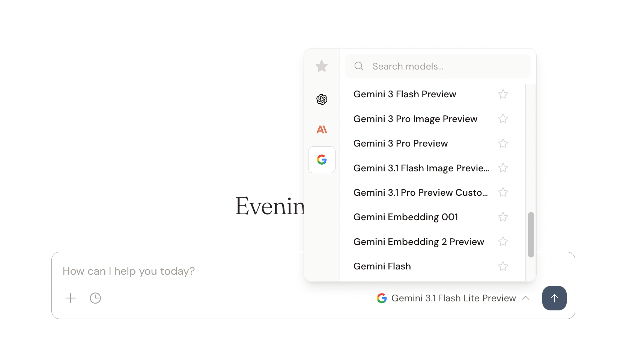Choose Gemini 3 Pro Image Preview
644x360 pixels.
pos(415,119)
